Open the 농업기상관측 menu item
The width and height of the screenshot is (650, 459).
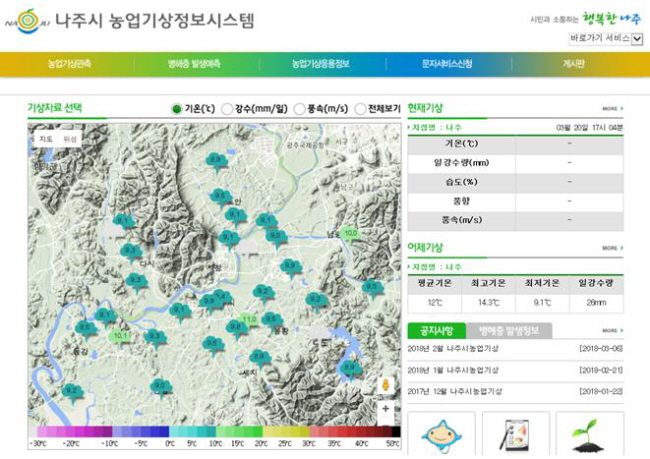[x=69, y=64]
